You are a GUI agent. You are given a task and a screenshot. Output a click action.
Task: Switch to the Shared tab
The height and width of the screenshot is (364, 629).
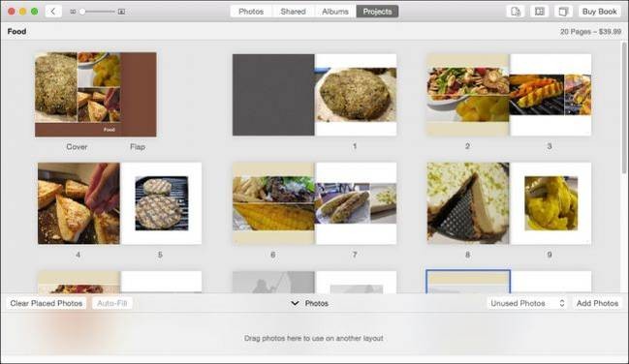coord(293,12)
